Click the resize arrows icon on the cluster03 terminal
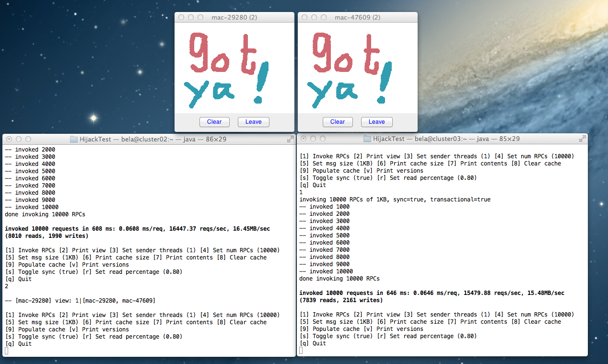 pyautogui.click(x=582, y=139)
